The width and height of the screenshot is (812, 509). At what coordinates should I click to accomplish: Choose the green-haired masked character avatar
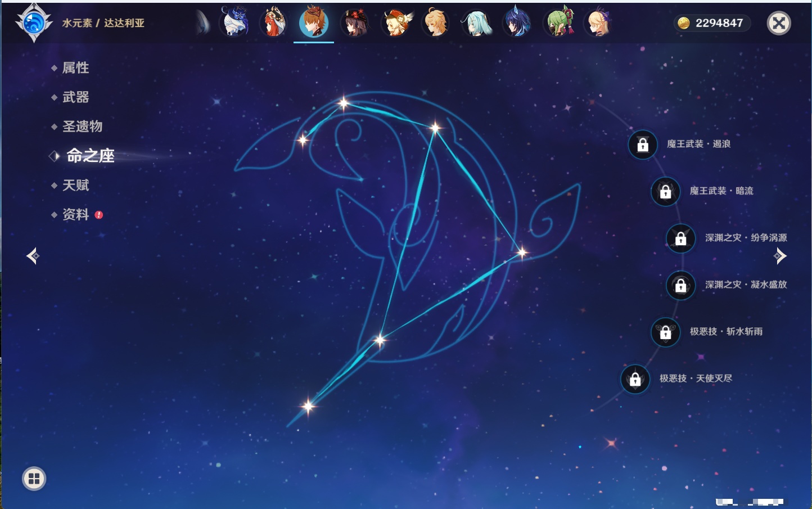(559, 23)
